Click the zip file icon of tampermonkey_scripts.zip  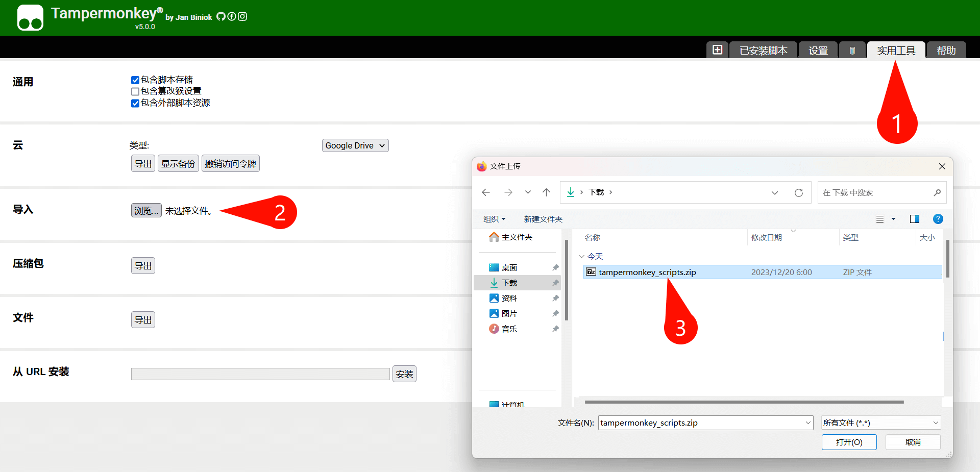coord(591,272)
